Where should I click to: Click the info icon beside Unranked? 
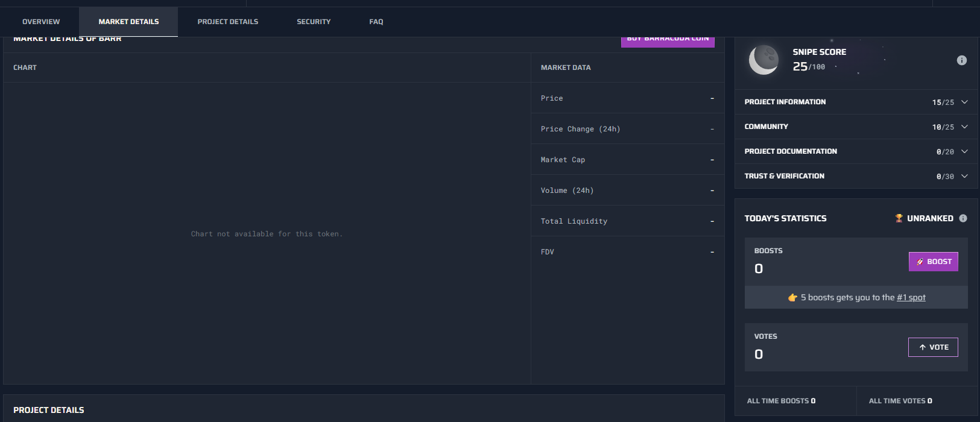(963, 218)
